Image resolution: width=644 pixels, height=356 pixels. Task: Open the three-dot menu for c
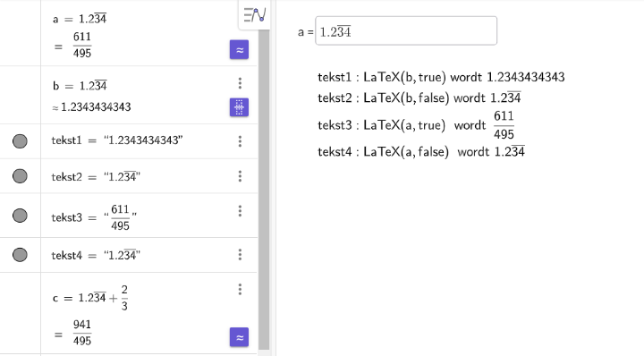[x=240, y=290]
